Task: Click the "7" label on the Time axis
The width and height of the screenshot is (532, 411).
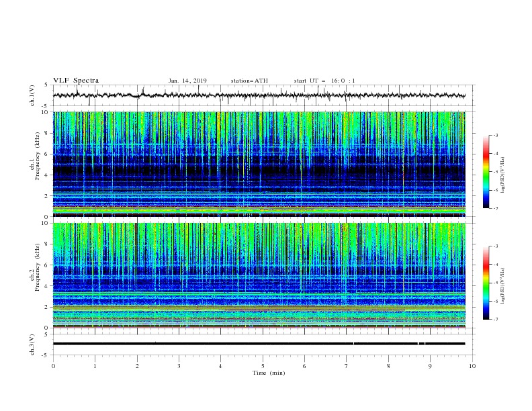Action: click(x=347, y=366)
